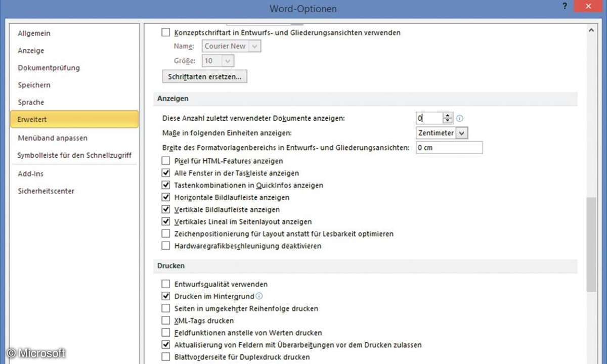Check Feldfunktionen anstelle von Werten drucken
Image resolution: width=607 pixels, height=364 pixels.
click(x=166, y=333)
